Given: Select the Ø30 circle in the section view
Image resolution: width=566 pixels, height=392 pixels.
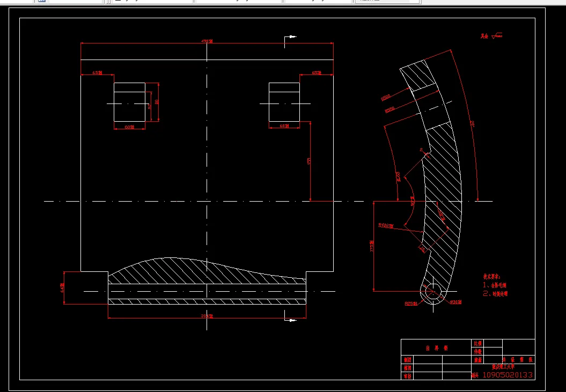Looking at the screenshot, I should pyautogui.click(x=433, y=291).
